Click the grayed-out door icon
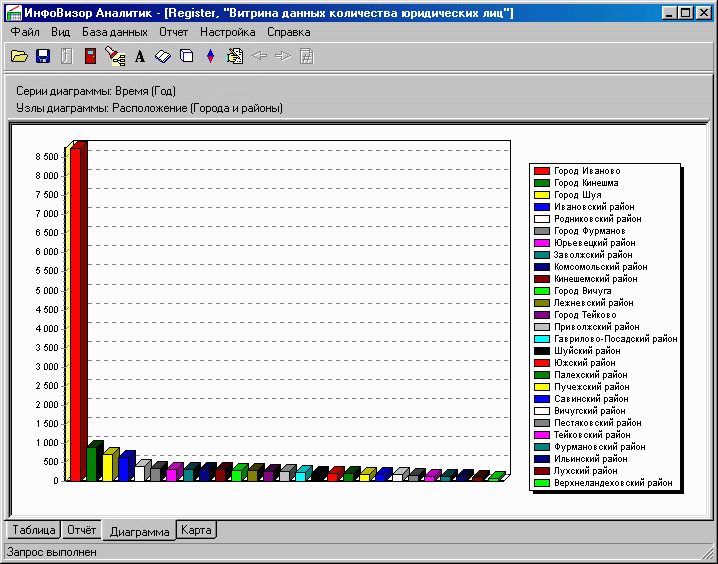The height and width of the screenshot is (564, 718). coord(67,56)
